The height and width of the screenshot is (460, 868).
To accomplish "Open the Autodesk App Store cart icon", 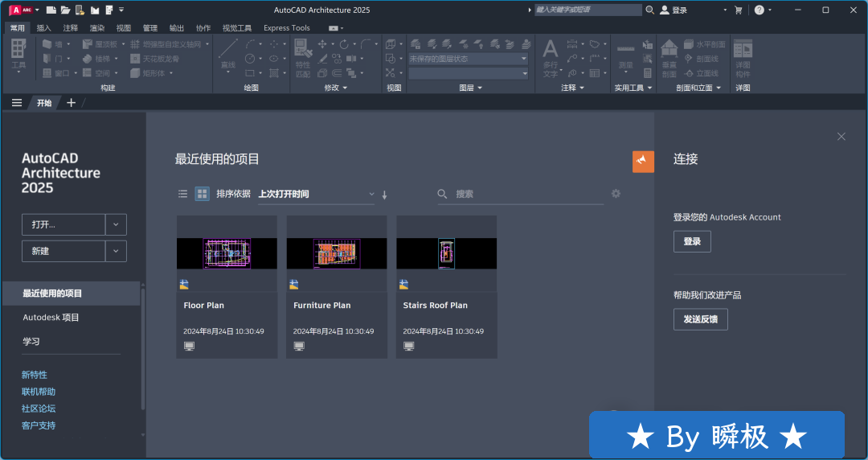I will click(x=739, y=10).
